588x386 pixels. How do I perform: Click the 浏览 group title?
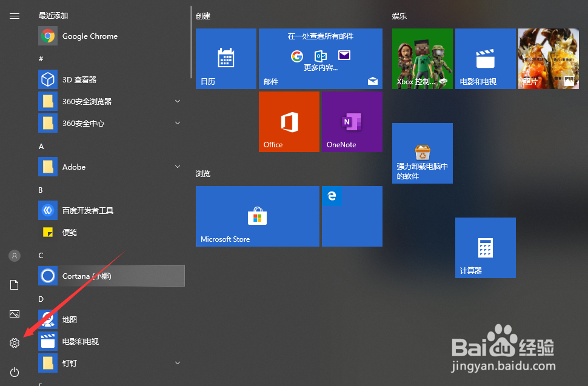203,173
